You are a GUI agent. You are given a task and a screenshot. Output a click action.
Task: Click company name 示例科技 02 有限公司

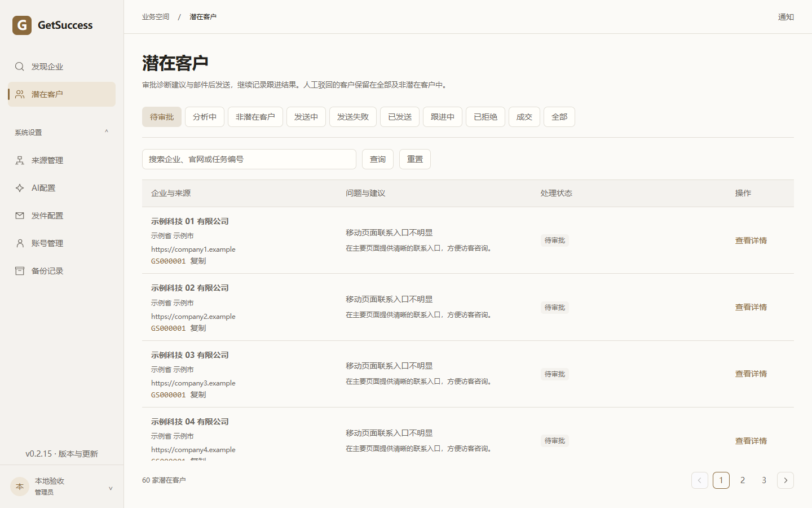pyautogui.click(x=190, y=288)
